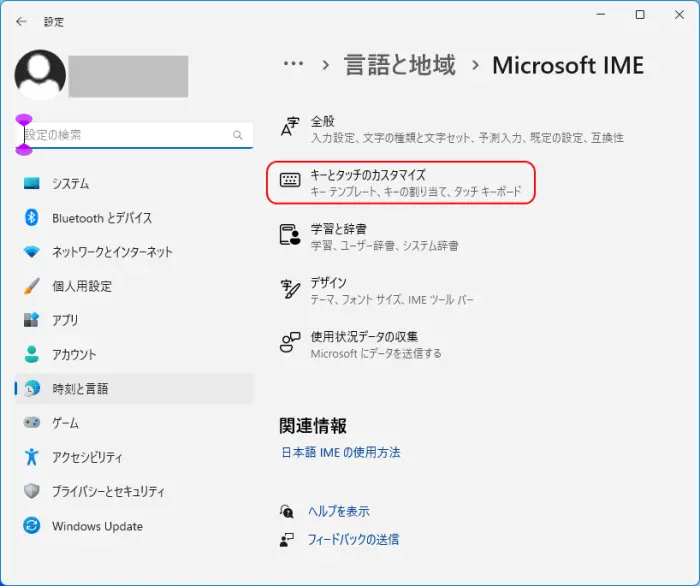Open 日本語 IME の使用方法 link
Screen dimensions: 700x586
click(x=341, y=453)
